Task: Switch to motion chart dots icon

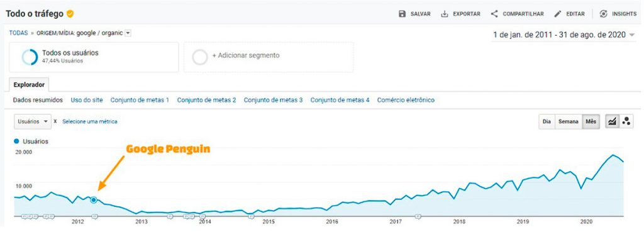Action: [626, 121]
